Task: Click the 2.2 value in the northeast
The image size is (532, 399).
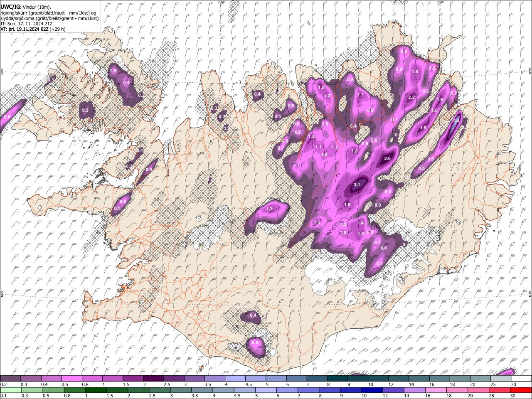Action: click(x=411, y=98)
